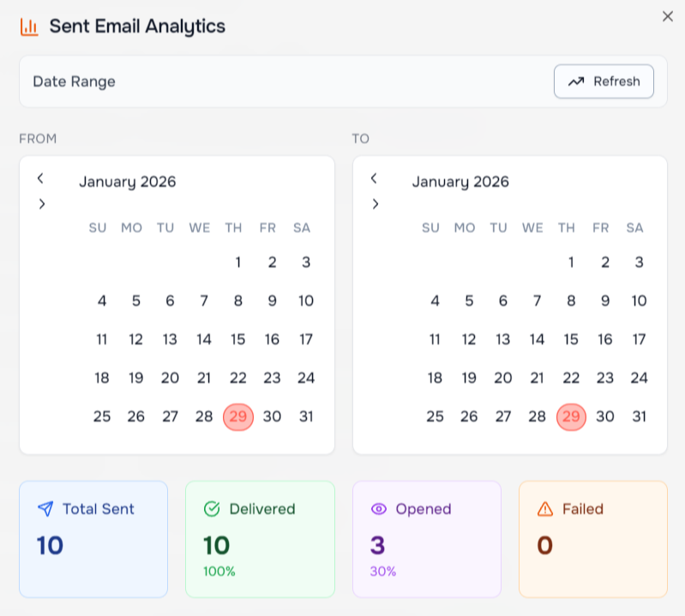Select January 31 in TO calendar

click(639, 416)
